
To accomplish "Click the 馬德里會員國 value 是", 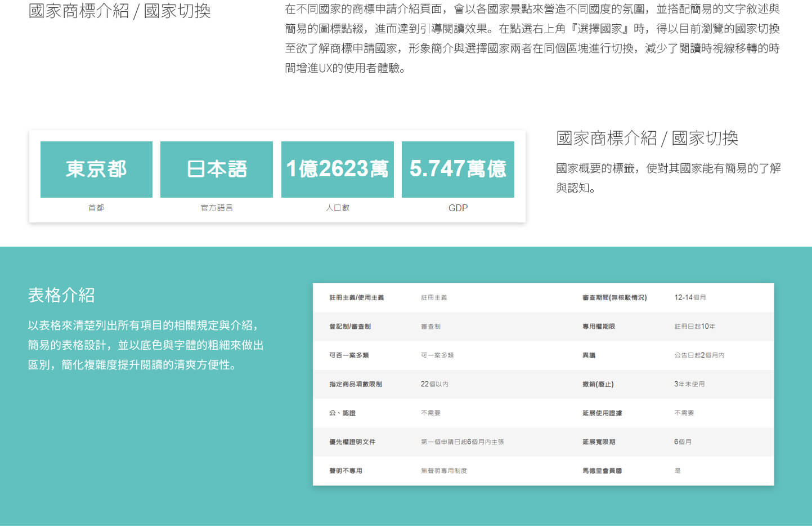I will pyautogui.click(x=678, y=471).
